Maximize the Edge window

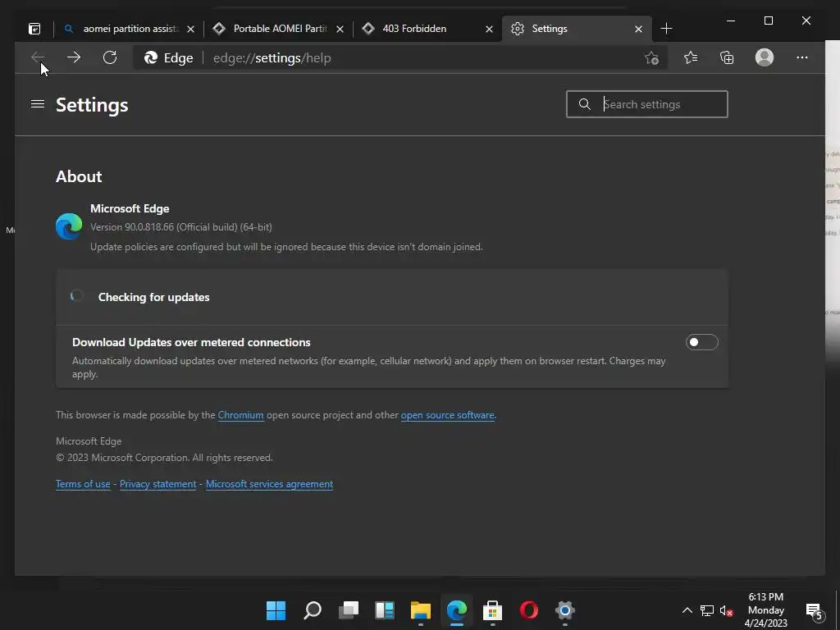coord(769,21)
